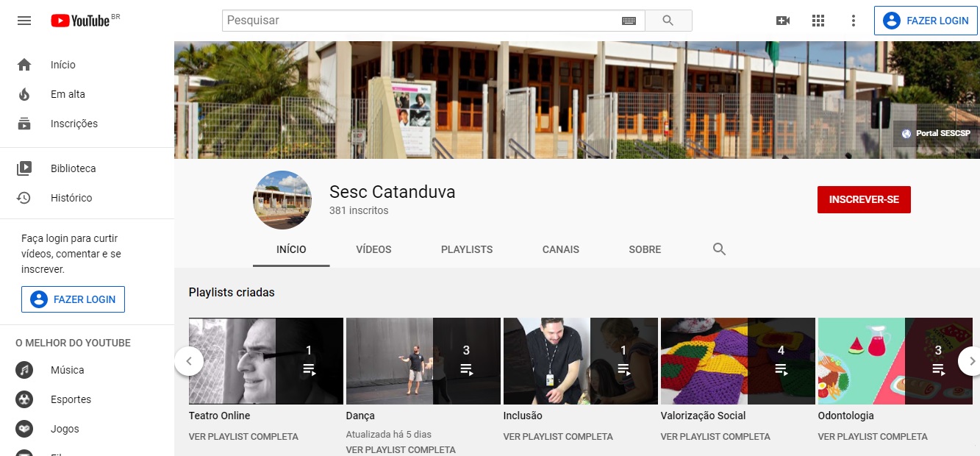Screen dimensions: 980x456
Task: View complete Teatro Online playlist link
Action: point(243,437)
